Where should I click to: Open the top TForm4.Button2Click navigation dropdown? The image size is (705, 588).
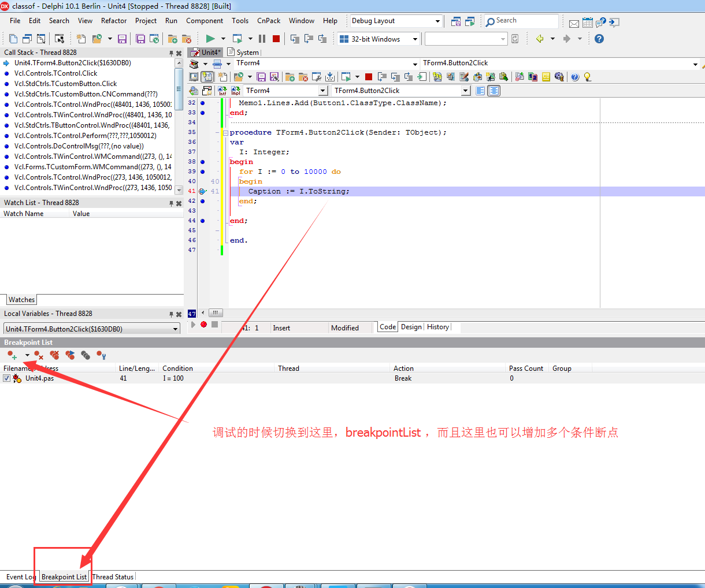click(695, 64)
